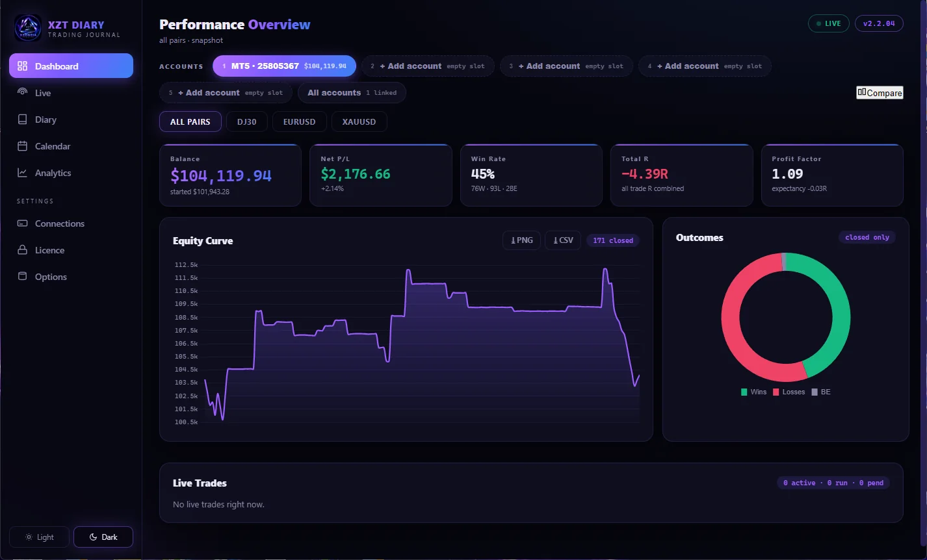This screenshot has width=927, height=560.
Task: Click the gray BE legend swatch
Action: (x=815, y=392)
